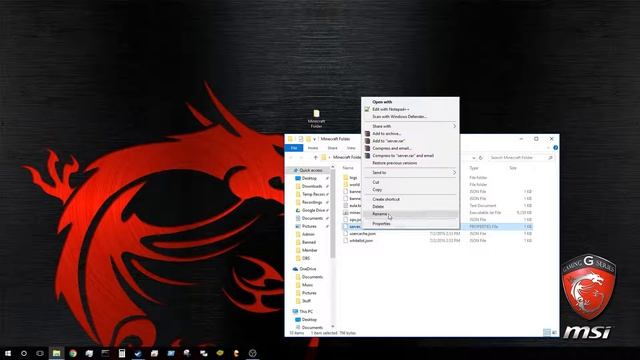Image resolution: width=640 pixels, height=360 pixels.
Task: Select the Member folder in sidebar
Action: coord(306,250)
